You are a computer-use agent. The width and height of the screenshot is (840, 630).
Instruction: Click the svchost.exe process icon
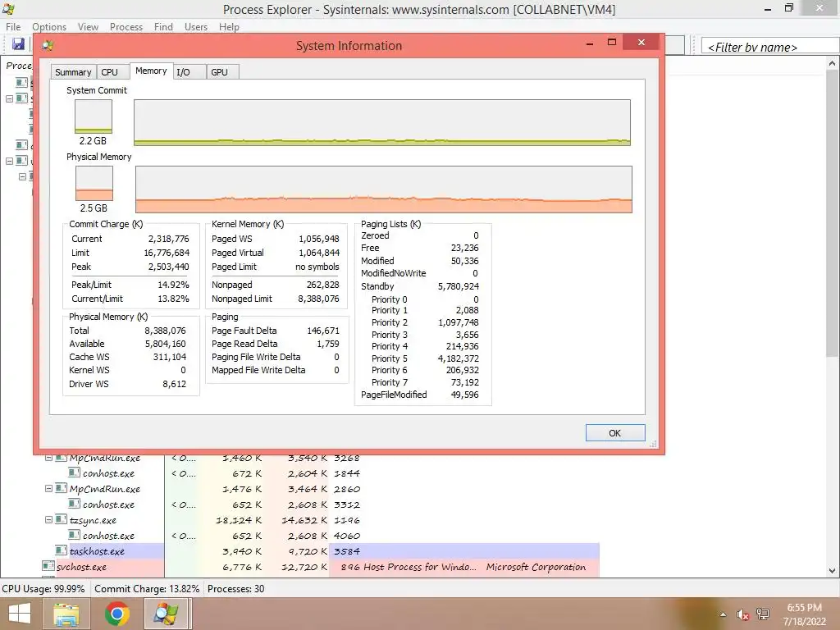point(48,566)
